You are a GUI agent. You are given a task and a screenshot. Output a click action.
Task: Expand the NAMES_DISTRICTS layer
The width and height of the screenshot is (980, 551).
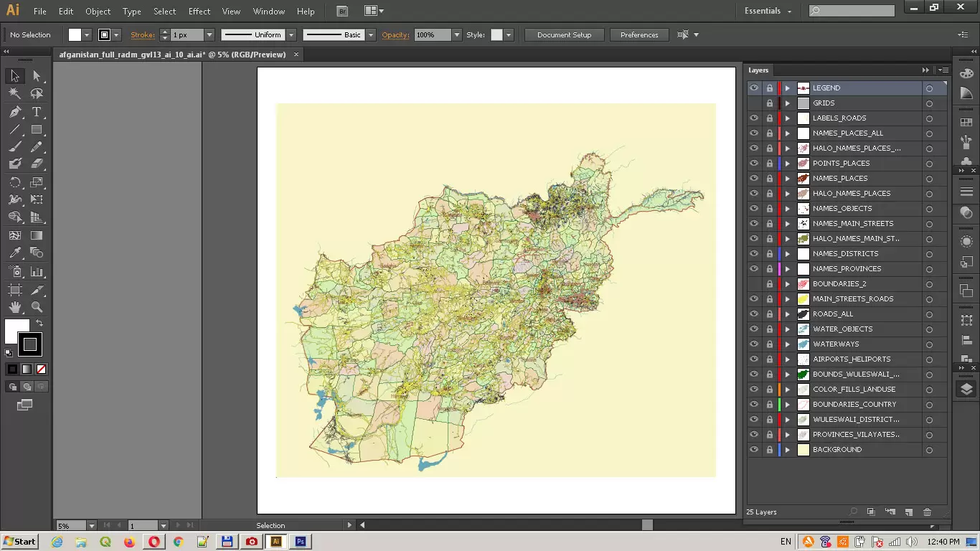click(788, 254)
